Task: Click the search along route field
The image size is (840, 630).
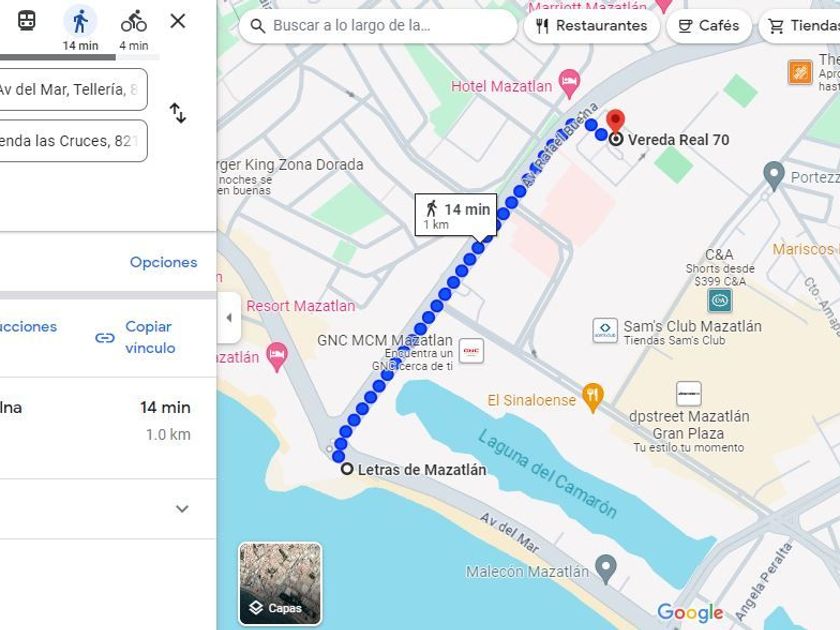Action: [x=378, y=26]
